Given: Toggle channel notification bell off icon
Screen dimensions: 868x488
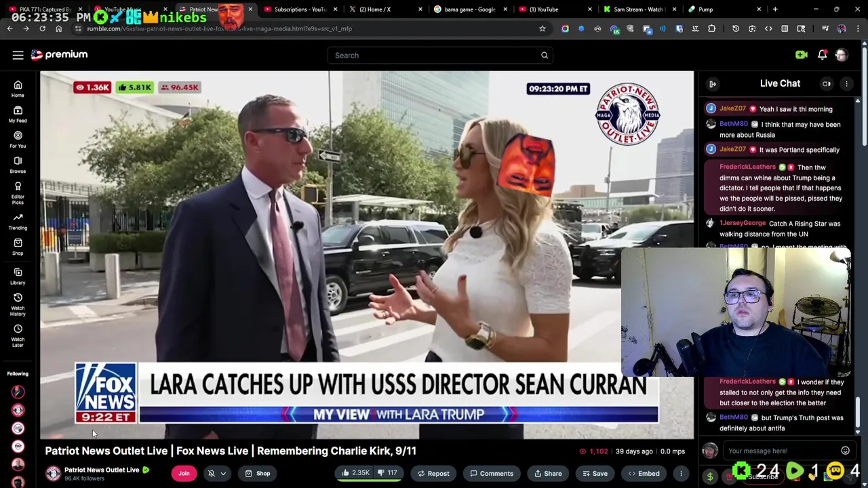Looking at the screenshot, I should tap(212, 474).
